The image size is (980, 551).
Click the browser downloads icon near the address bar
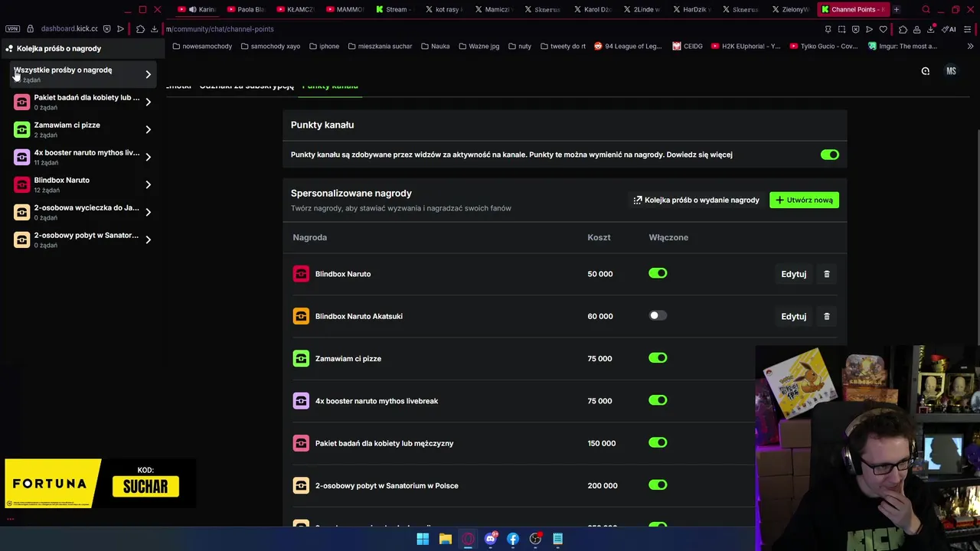pyautogui.click(x=154, y=29)
